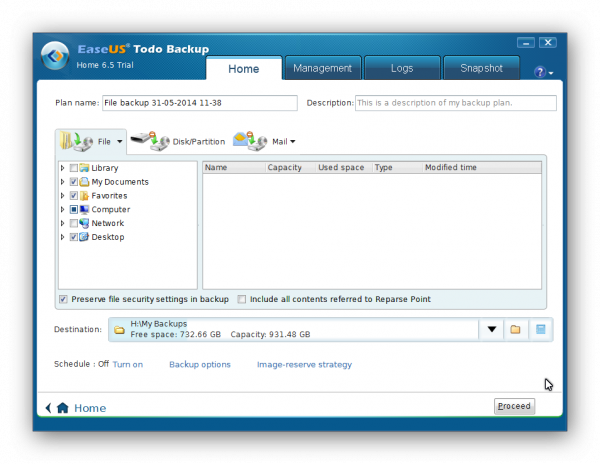Enable Include all contents referred to Reparse Point
This screenshot has height=464, width=600.
[241, 299]
